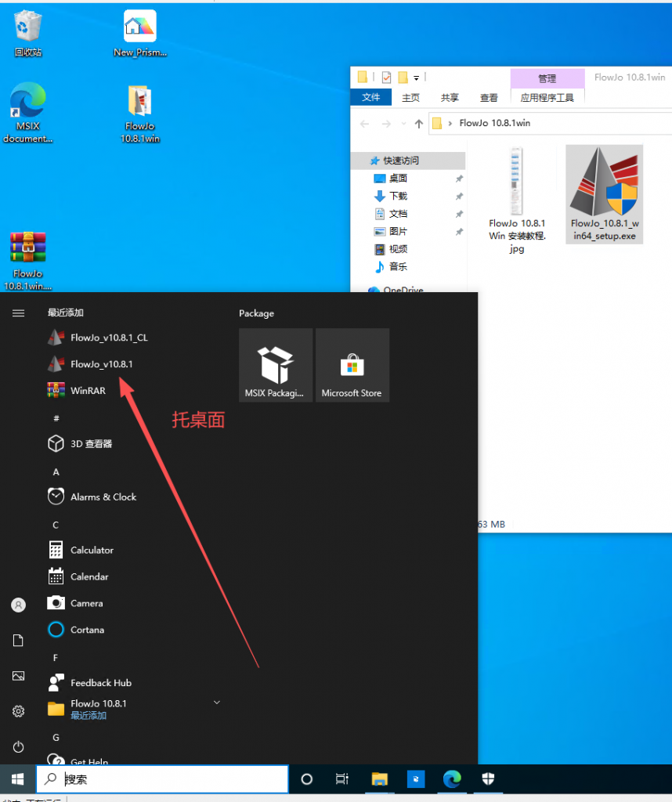Image resolution: width=672 pixels, height=802 pixels.
Task: Click the Windows Start button
Action: 17,779
